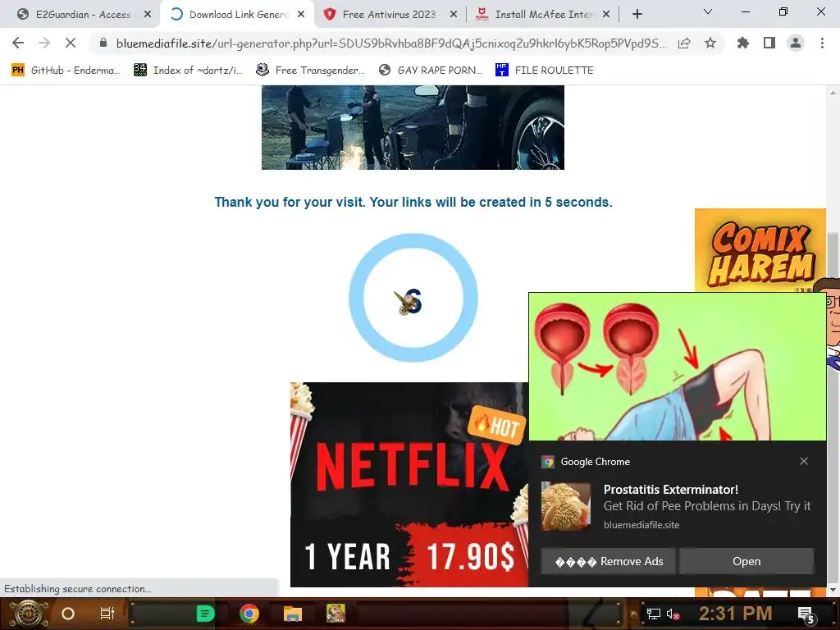Bookmark this page with the star icon
Screen dimensions: 840x630
(710, 43)
